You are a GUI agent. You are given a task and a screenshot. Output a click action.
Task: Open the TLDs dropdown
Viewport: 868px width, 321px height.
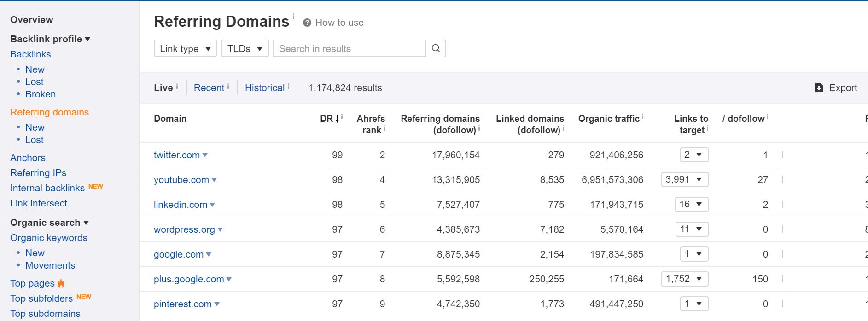pos(245,48)
